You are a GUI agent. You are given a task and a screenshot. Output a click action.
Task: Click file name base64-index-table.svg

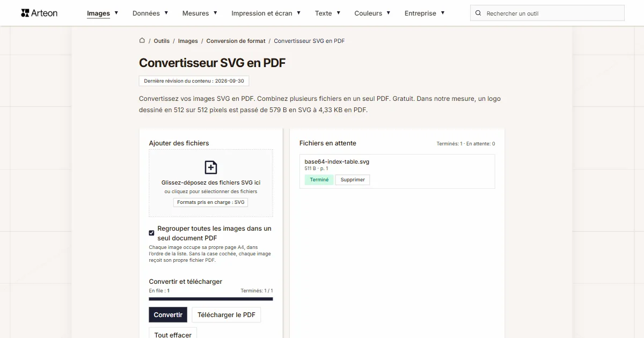point(337,161)
